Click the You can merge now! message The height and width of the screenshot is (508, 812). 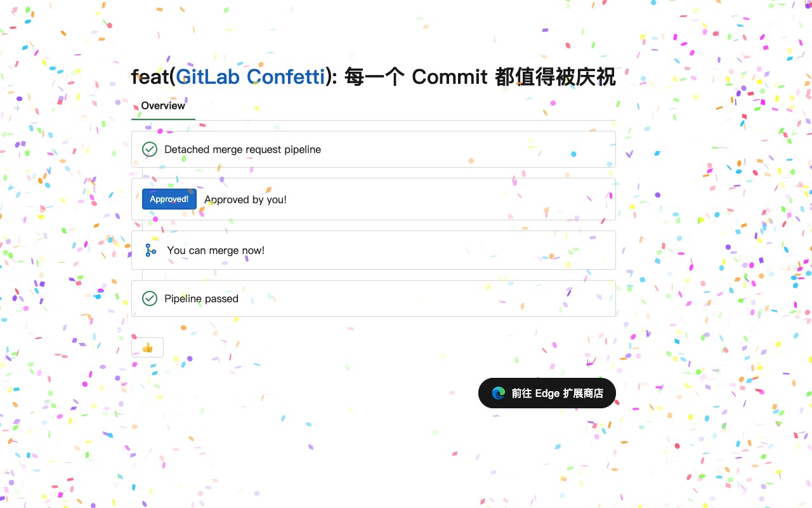[x=216, y=250]
